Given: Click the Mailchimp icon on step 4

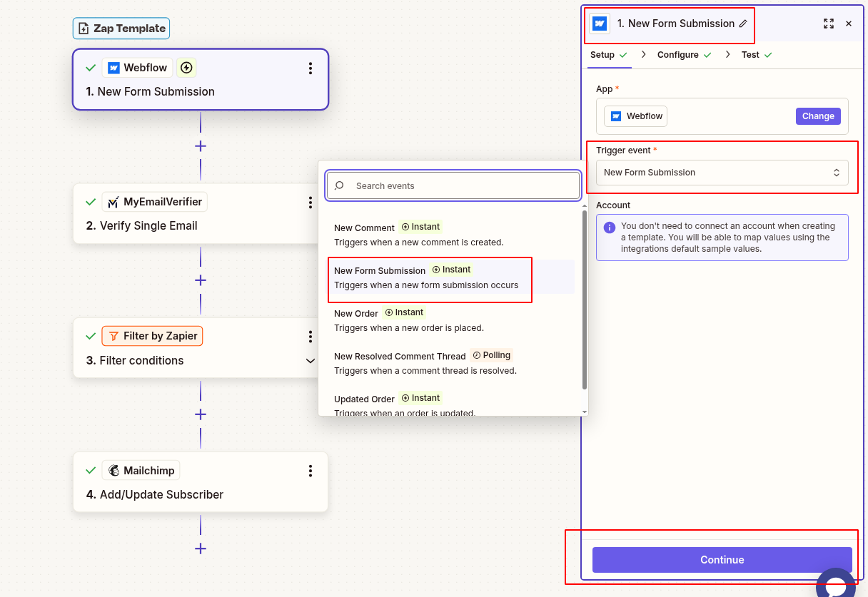Looking at the screenshot, I should (x=113, y=470).
